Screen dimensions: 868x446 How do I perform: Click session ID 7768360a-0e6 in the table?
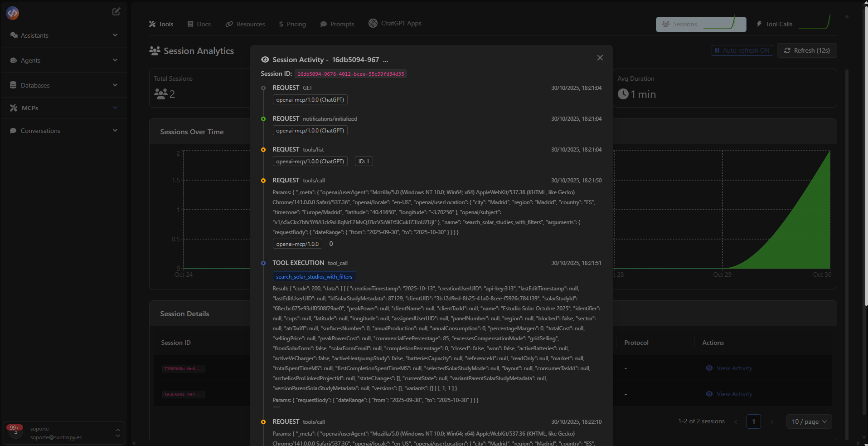click(184, 369)
